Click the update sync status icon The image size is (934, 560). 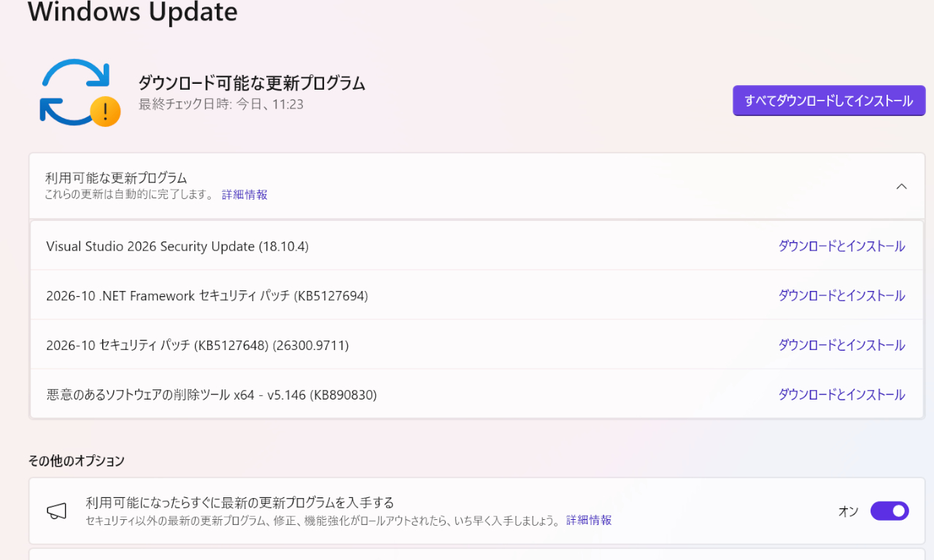(79, 93)
